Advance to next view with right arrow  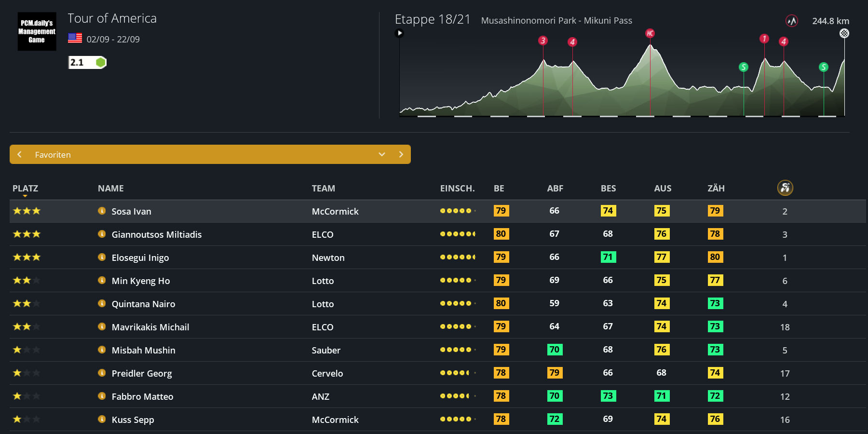click(401, 154)
